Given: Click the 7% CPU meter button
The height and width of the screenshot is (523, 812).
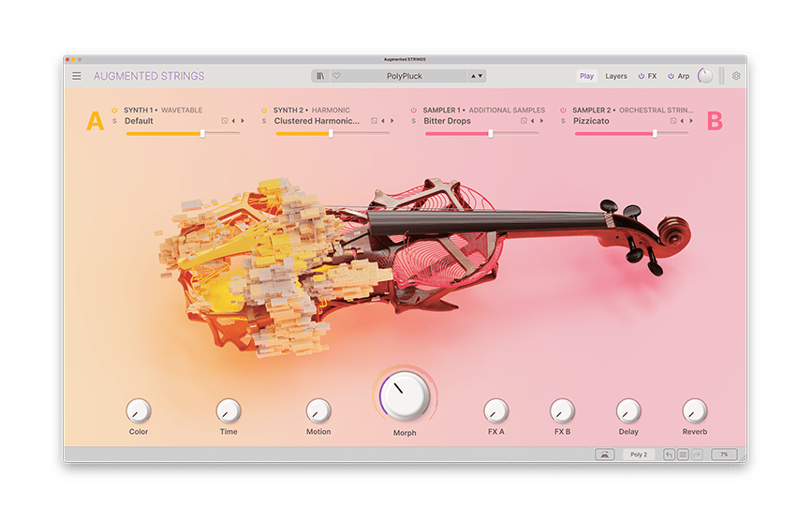Looking at the screenshot, I should point(724,455).
